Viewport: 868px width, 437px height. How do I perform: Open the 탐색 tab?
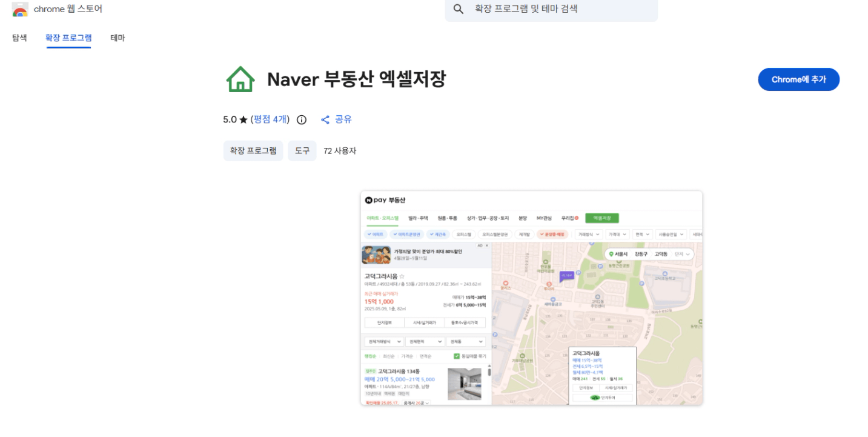coord(19,38)
